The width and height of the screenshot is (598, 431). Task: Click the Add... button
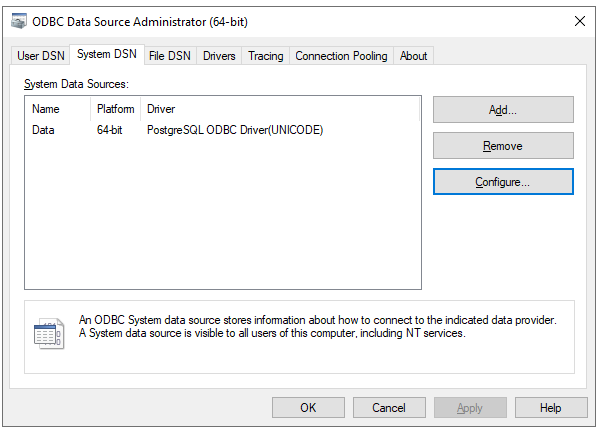pyautogui.click(x=503, y=110)
